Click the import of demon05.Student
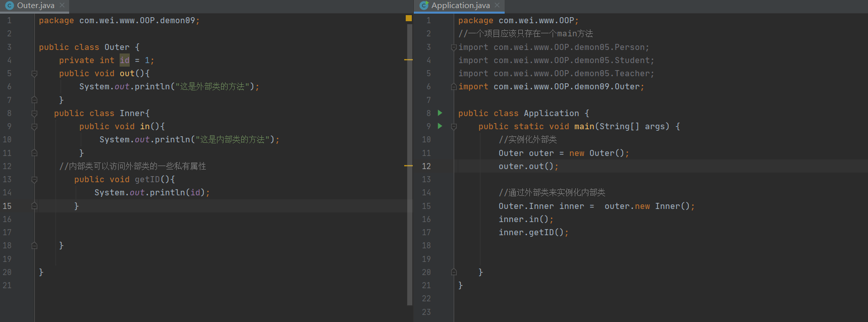 (x=556, y=60)
